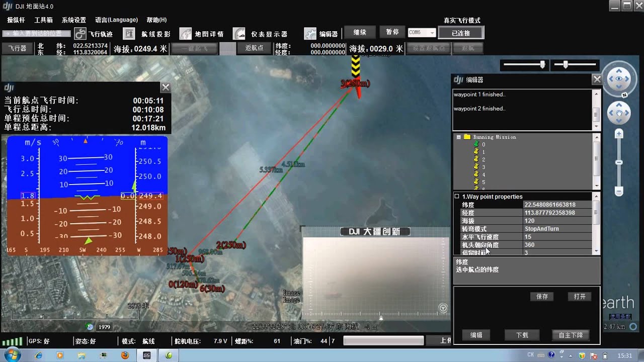Click the 编辑 (edit) button in editor
The width and height of the screenshot is (644, 362).
pos(476,335)
